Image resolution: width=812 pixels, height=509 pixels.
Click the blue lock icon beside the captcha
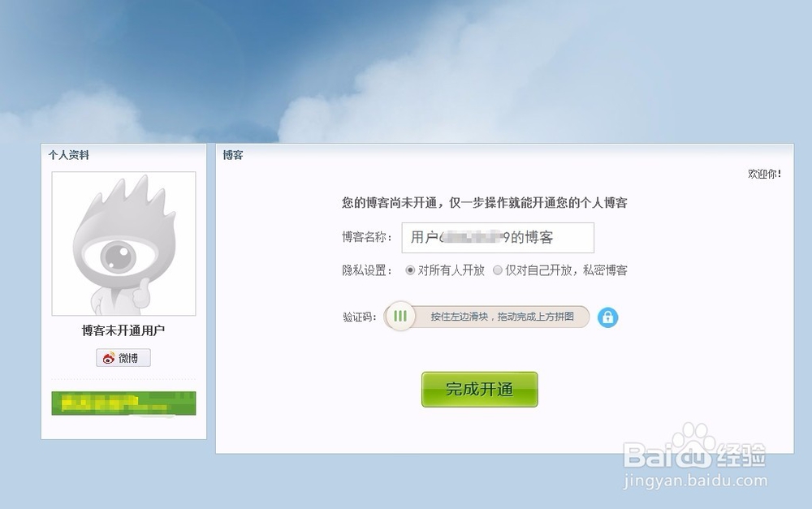[x=607, y=317]
